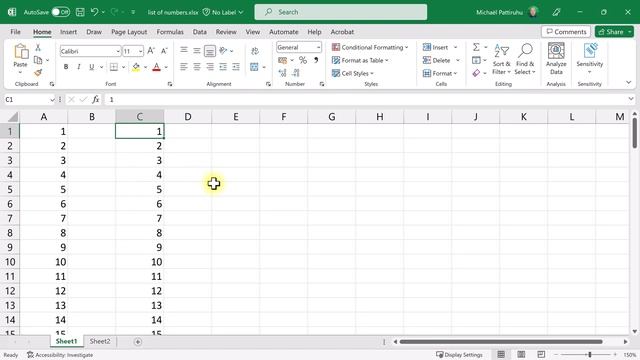Apply the fill color bucket
This screenshot has height=360, width=640.
pyautogui.click(x=136, y=67)
